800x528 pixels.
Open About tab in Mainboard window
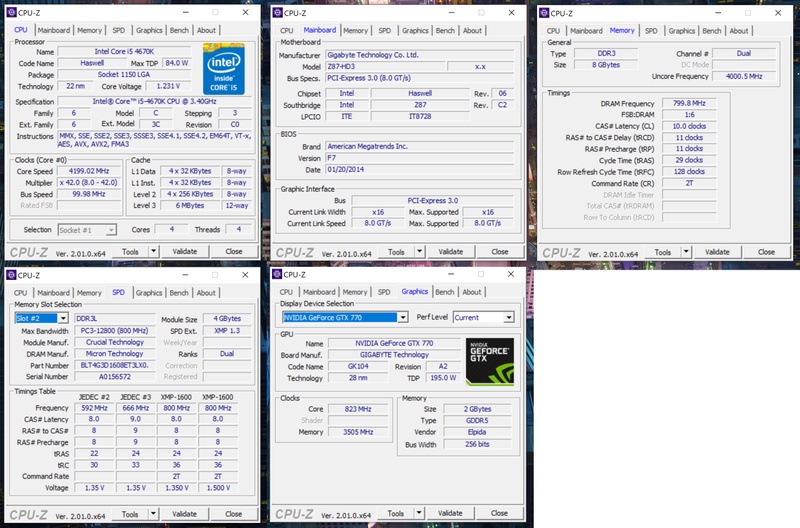[x=472, y=31]
